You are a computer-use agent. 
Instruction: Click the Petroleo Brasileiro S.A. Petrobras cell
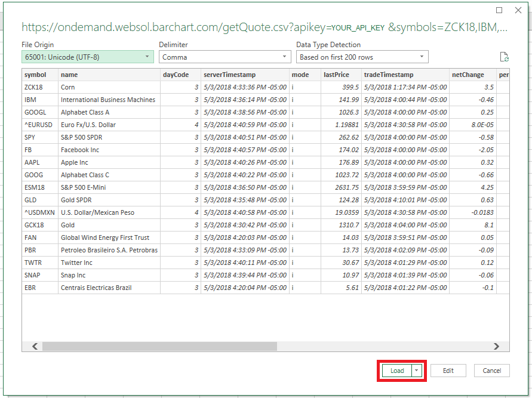pyautogui.click(x=109, y=250)
